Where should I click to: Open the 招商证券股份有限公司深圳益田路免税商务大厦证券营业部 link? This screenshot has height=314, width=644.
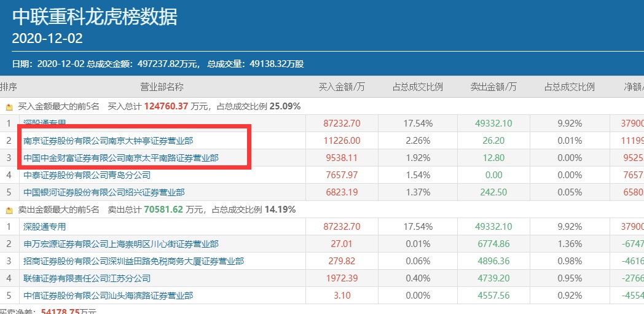click(134, 261)
